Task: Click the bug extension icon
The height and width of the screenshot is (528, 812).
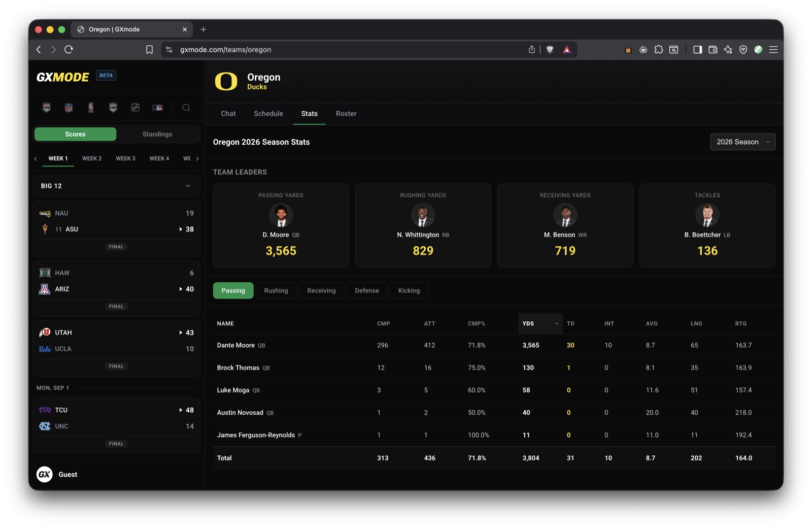Action: coord(628,50)
